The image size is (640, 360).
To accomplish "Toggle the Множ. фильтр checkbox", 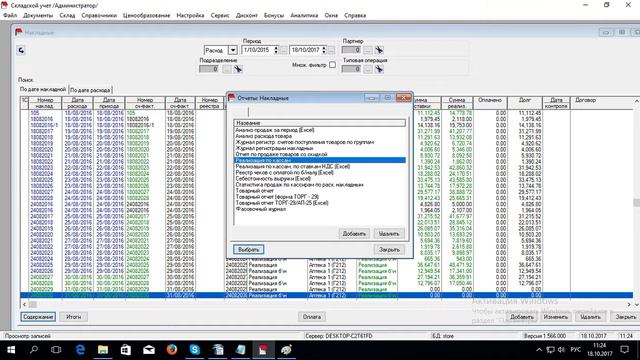I will pos(332,64).
